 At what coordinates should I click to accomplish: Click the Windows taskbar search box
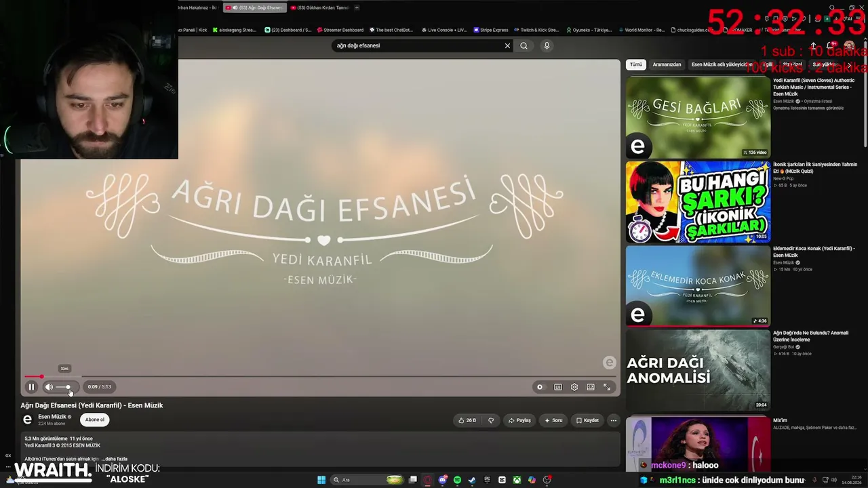(x=368, y=480)
